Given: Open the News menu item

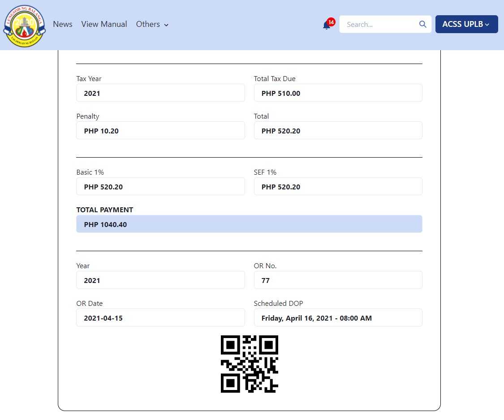Looking at the screenshot, I should [x=63, y=24].
